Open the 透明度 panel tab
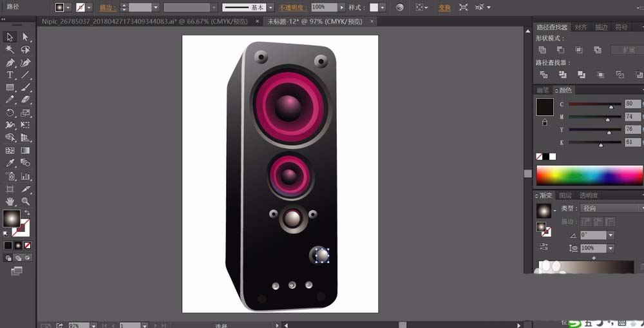The height and width of the screenshot is (328, 644). pos(589,196)
